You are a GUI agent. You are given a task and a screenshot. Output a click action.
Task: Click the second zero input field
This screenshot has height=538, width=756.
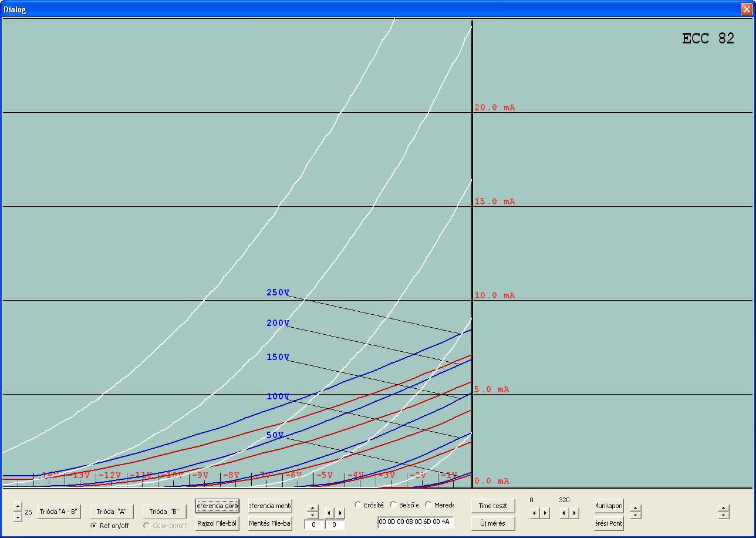335,524
